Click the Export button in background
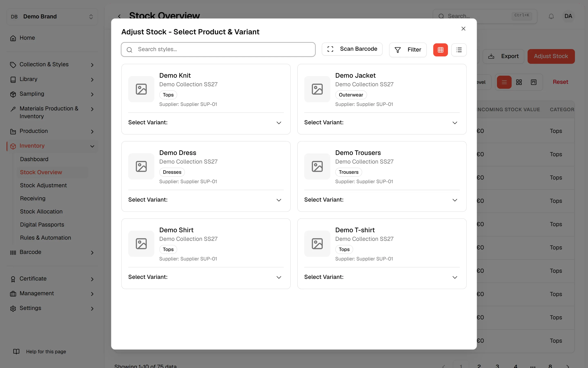588x368 pixels. (503, 56)
